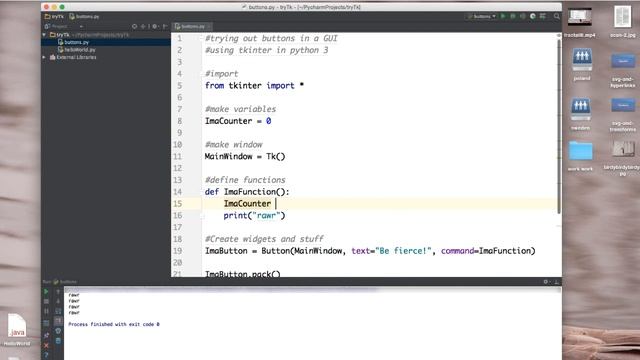The image size is (640, 360).
Task: Click the Run panel hide icon at far right
Action: (x=556, y=282)
